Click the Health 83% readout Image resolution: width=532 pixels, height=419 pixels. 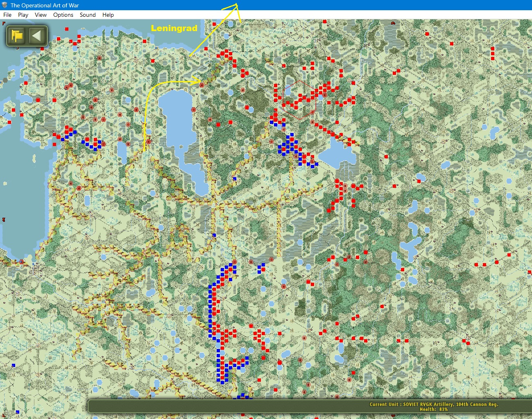click(x=433, y=409)
